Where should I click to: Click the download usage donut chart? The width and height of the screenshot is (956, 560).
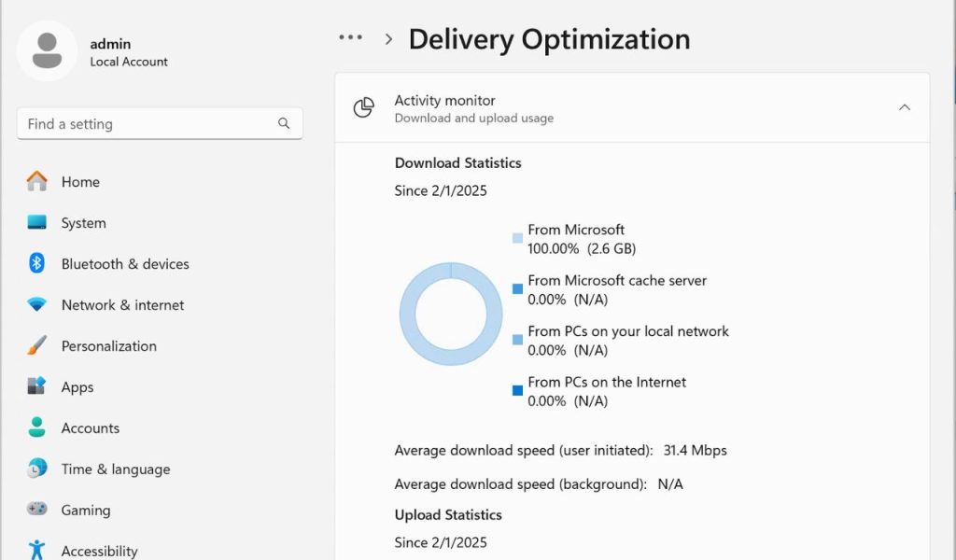pos(450,313)
